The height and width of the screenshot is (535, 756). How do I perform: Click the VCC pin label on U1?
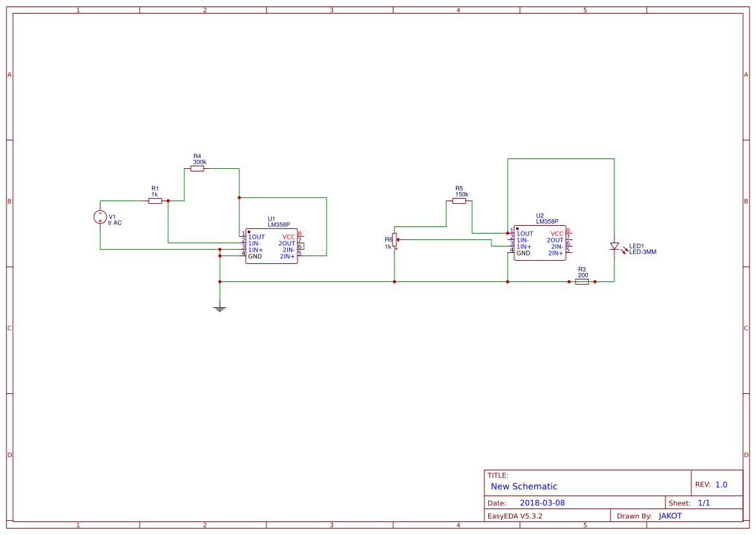[x=288, y=237]
